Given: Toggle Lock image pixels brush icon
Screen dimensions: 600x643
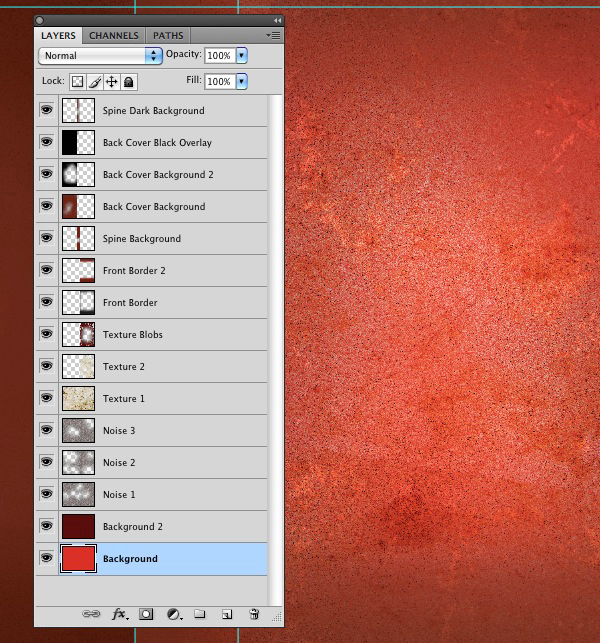Looking at the screenshot, I should click(x=95, y=82).
